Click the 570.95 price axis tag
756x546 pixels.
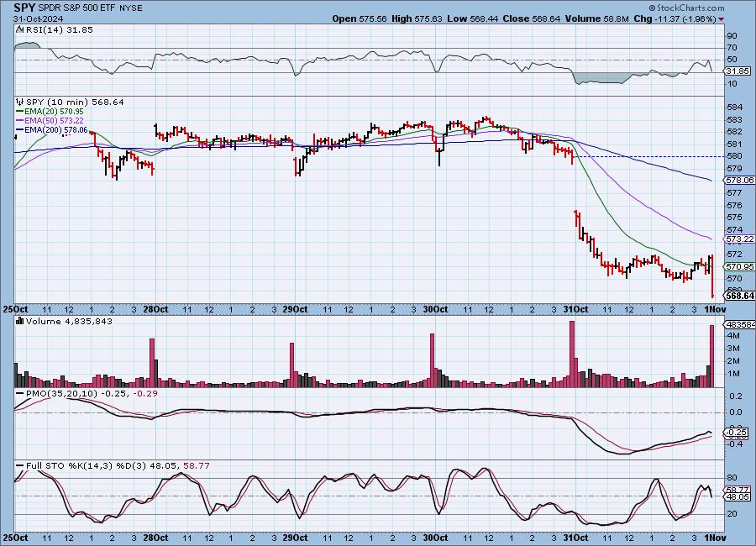coord(739,266)
